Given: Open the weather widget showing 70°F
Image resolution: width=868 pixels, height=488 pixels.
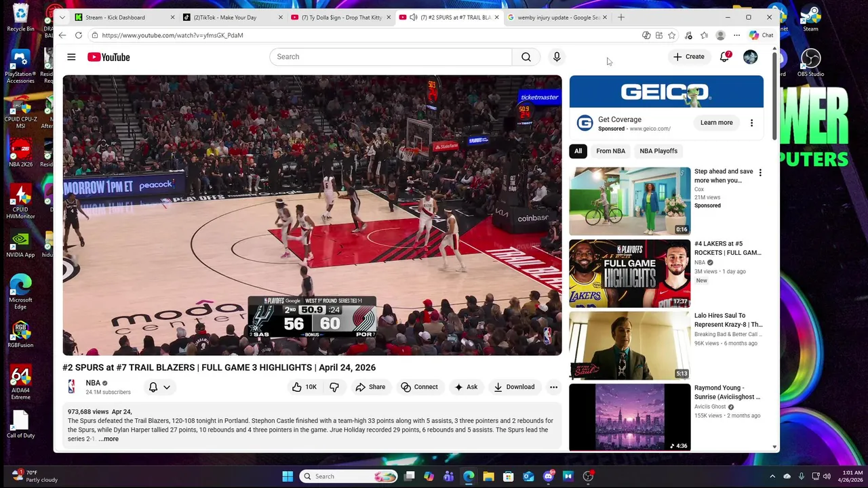Looking at the screenshot, I should coord(35,476).
